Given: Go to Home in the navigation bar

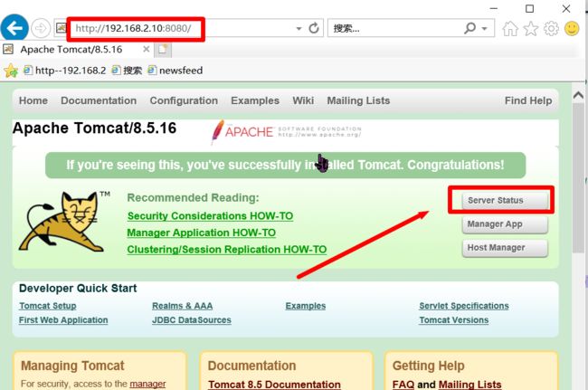Looking at the screenshot, I should pyautogui.click(x=33, y=100).
